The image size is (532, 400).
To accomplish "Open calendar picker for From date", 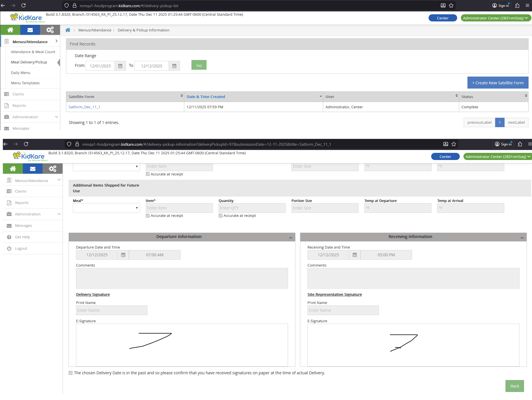I will [x=120, y=66].
